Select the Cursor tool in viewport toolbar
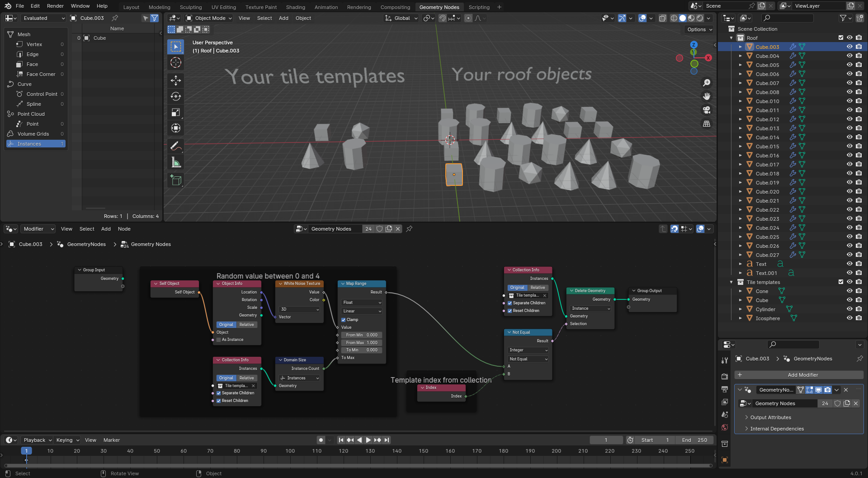Image resolution: width=868 pixels, height=478 pixels. tap(176, 62)
